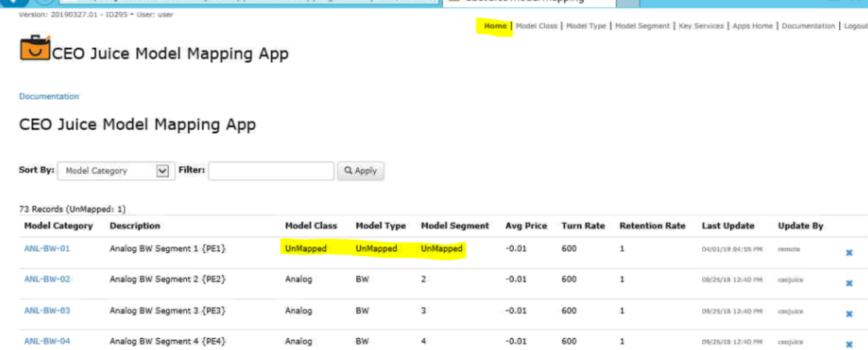868x350 pixels.
Task: Select description 'Analog BW Segment 2 {PE2}'
Action: [167, 279]
